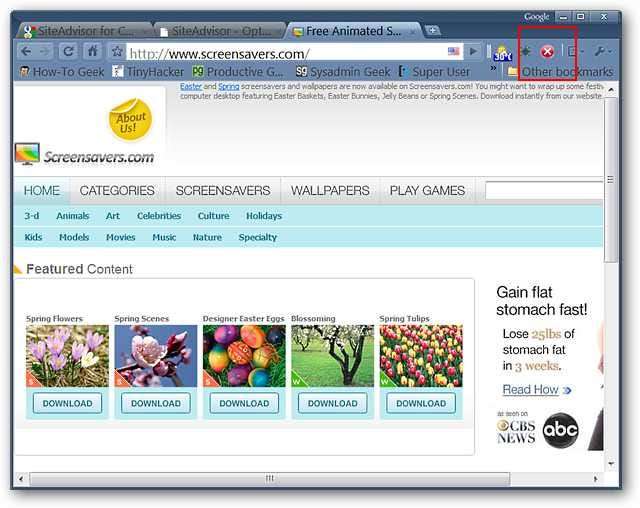640x508 pixels.
Task: Open the SCREENSAVERS navigation tab
Action: click(223, 191)
